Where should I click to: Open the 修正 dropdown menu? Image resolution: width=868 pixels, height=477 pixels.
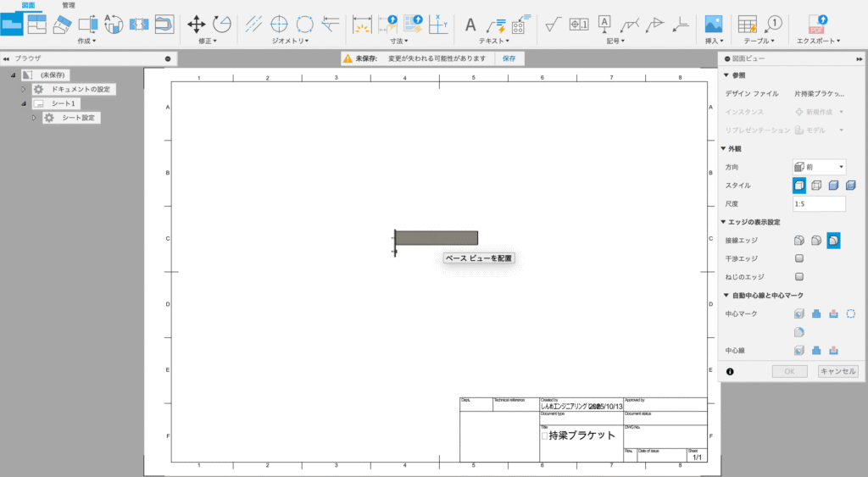coord(208,41)
